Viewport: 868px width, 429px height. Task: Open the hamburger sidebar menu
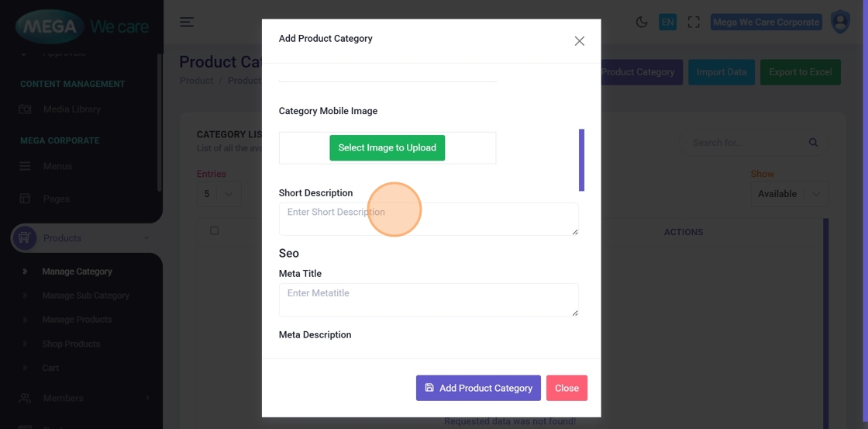coord(187,22)
